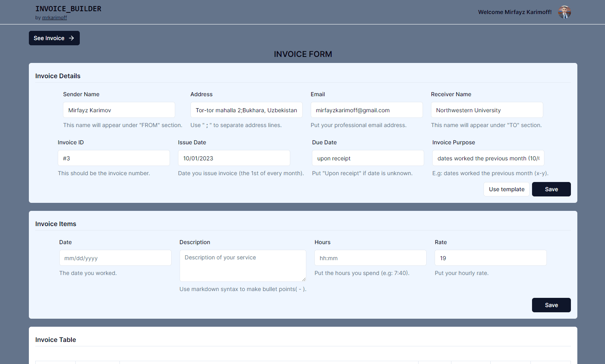Save the Invoice Items section
Viewport: 605px width, 364px height.
pyautogui.click(x=551, y=305)
